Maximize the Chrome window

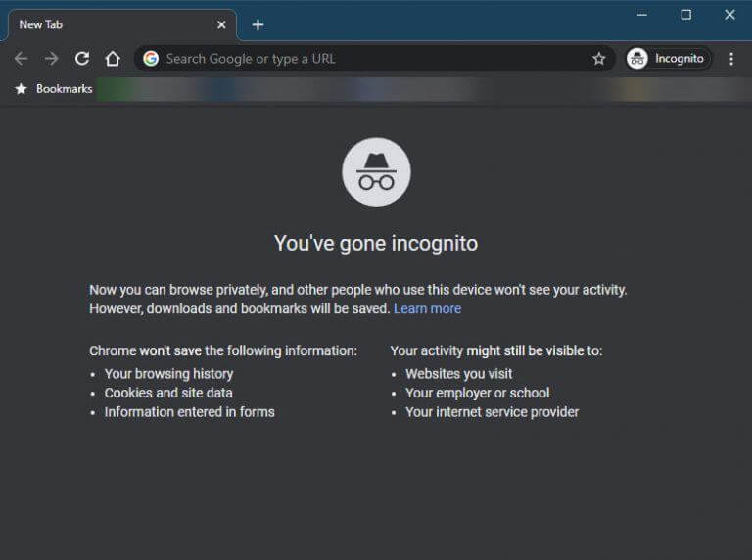pyautogui.click(x=686, y=15)
